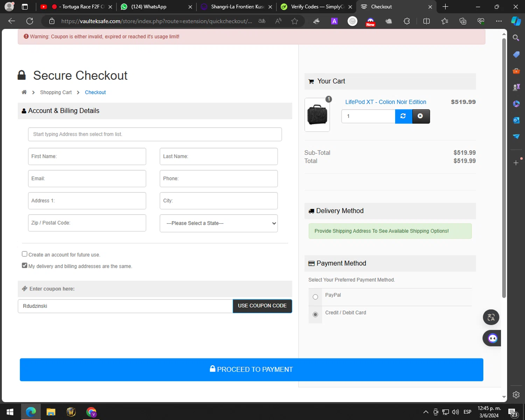Open sidebar Search icon
525x420 pixels.
(516, 38)
